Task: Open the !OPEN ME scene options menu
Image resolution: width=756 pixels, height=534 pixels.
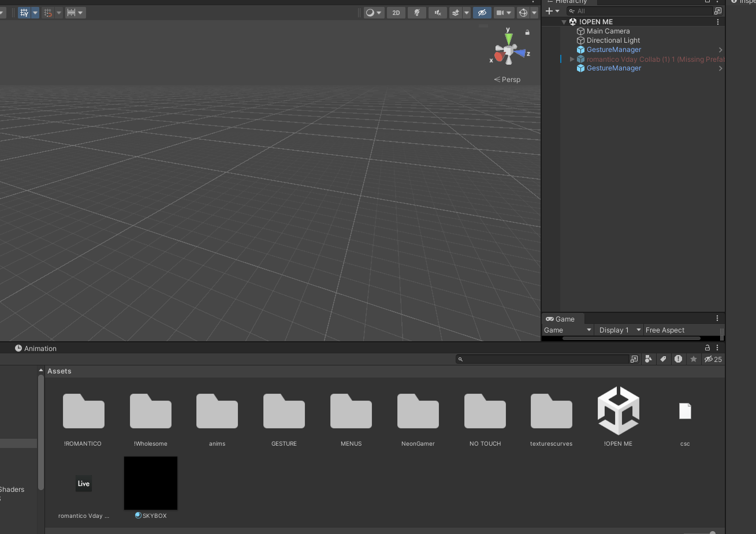Action: click(718, 22)
